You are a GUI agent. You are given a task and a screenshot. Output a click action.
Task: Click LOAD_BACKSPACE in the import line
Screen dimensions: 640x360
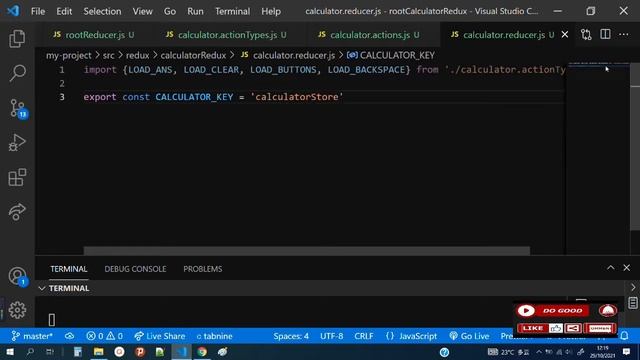[x=367, y=70]
